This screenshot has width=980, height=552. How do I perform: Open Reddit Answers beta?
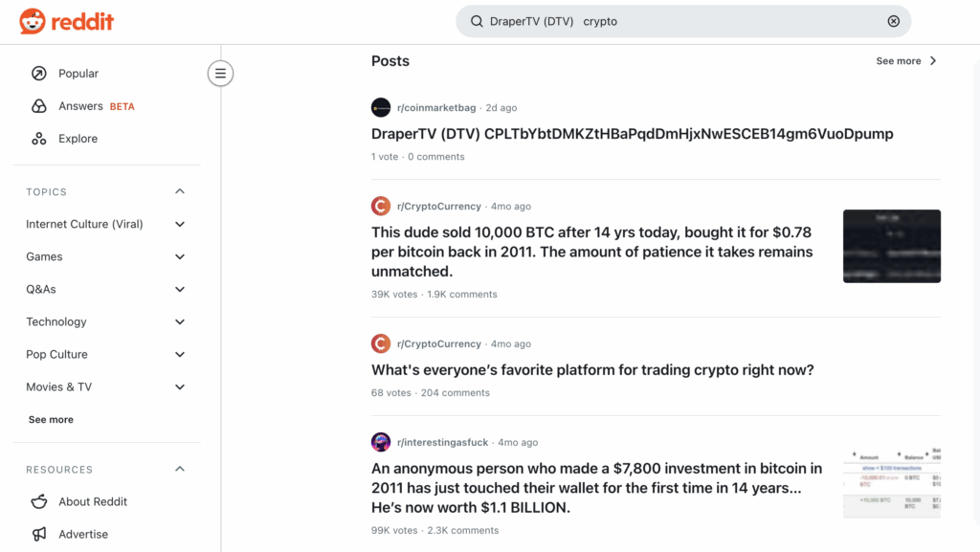(x=80, y=106)
